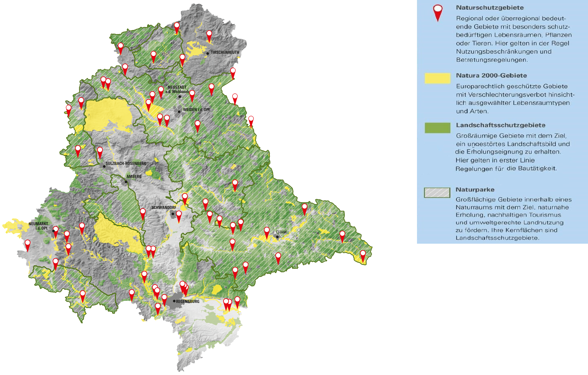Image resolution: width=588 pixels, height=375 pixels.
Task: Click the black dot marking Weiden
Action: click(179, 112)
